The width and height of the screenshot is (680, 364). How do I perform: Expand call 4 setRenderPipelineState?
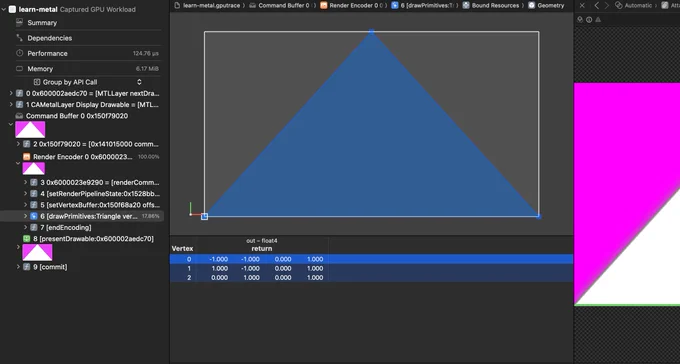coord(26,193)
